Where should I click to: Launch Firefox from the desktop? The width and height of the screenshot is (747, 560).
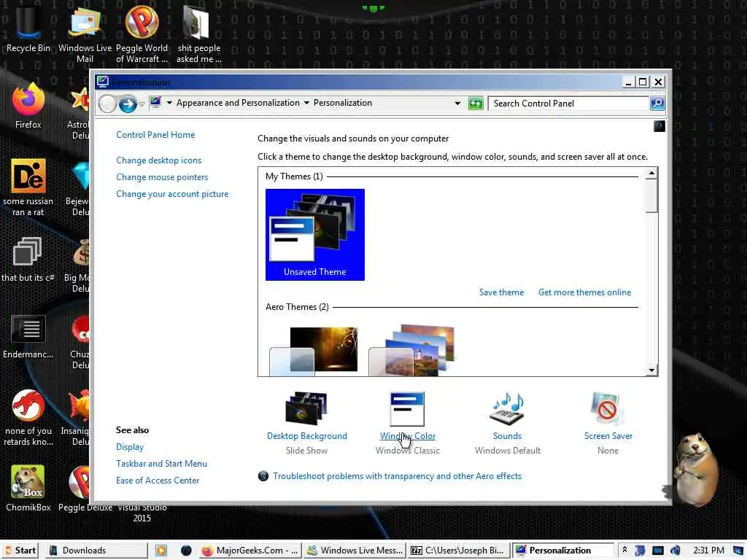[28, 106]
